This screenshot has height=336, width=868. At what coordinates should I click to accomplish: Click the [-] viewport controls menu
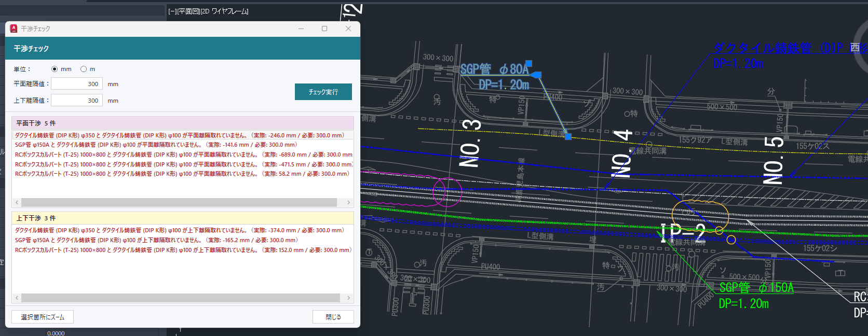(x=172, y=11)
